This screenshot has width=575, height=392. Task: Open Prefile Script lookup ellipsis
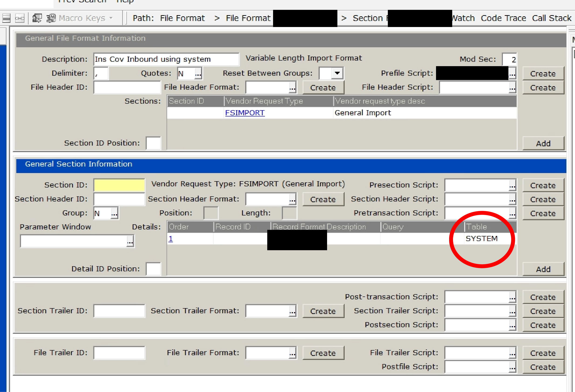coord(512,74)
